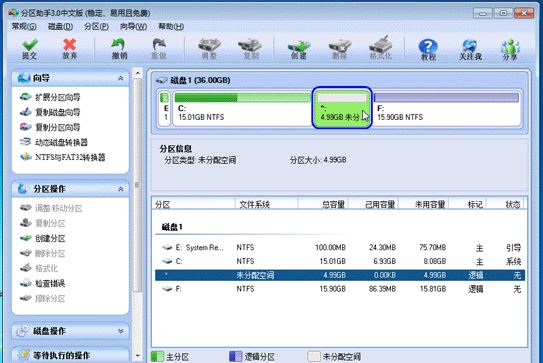Select the 4.99GB unallocated partition block
This screenshot has height=363, width=543.
342,108
